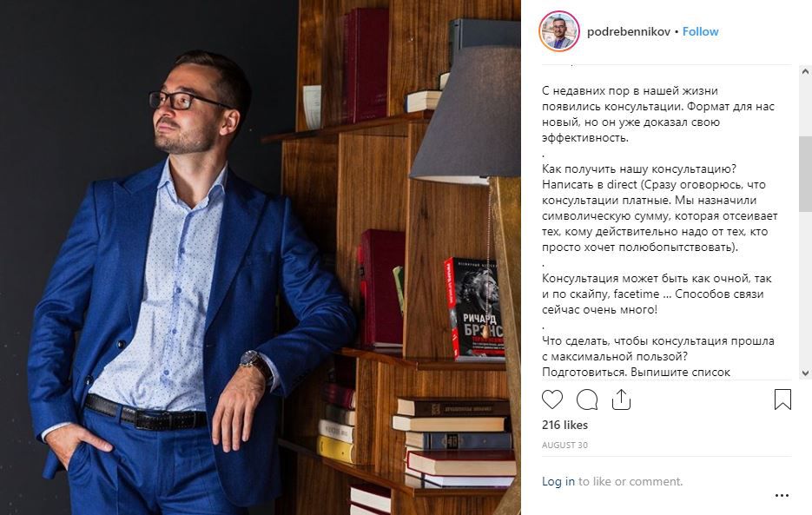Click the paragraph "Консультация может быть как очной"
812x515 pixels.
click(657, 294)
